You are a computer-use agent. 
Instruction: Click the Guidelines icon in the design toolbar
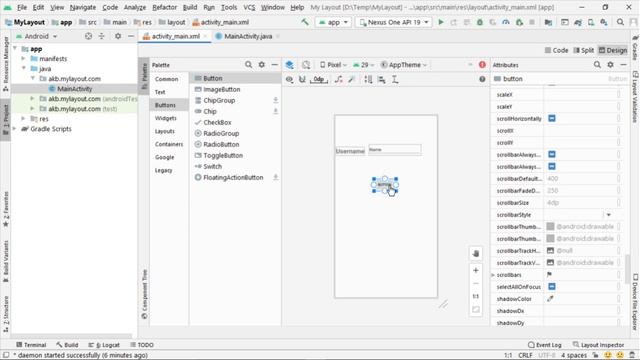pos(395,80)
